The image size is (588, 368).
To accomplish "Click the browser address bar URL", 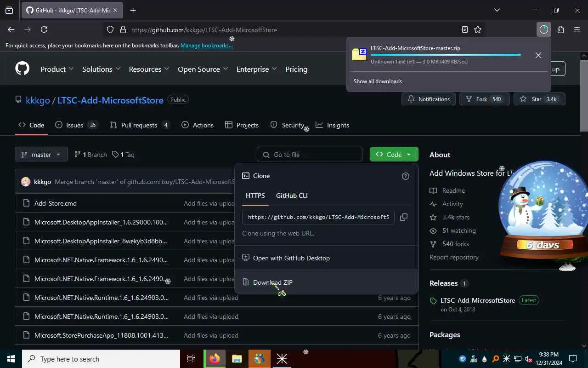I will coord(204,30).
